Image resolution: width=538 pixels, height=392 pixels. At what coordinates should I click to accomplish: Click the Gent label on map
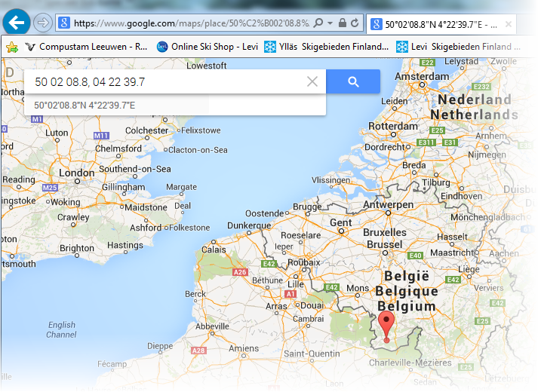[x=341, y=222]
